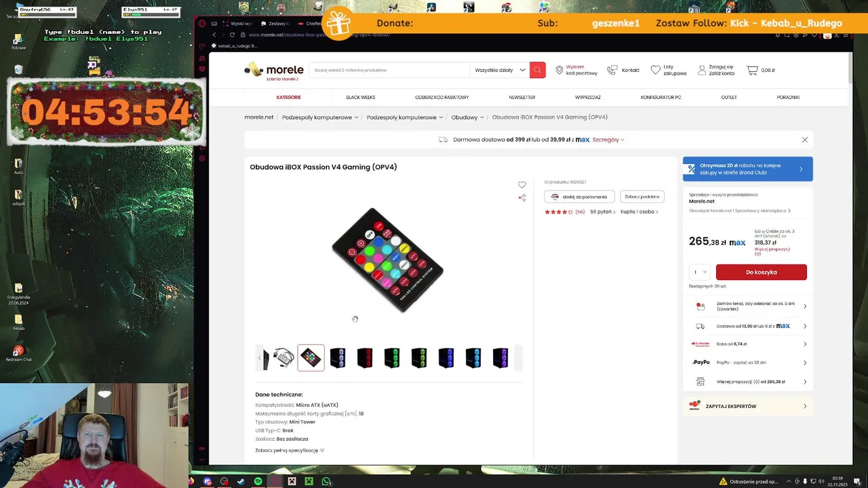
Task: Click the PayPo payment logo
Action: 701,362
